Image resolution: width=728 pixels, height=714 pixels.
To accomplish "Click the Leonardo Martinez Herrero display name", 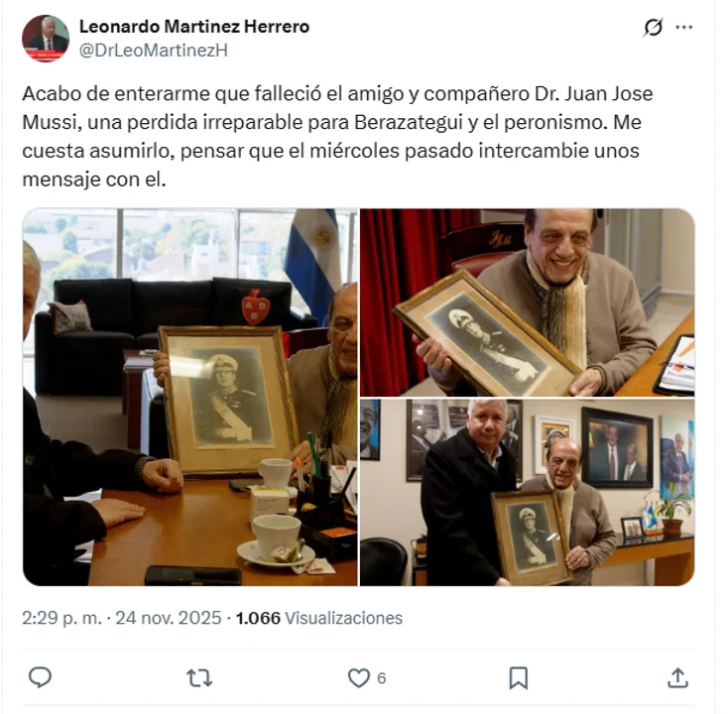I will pos(194,27).
